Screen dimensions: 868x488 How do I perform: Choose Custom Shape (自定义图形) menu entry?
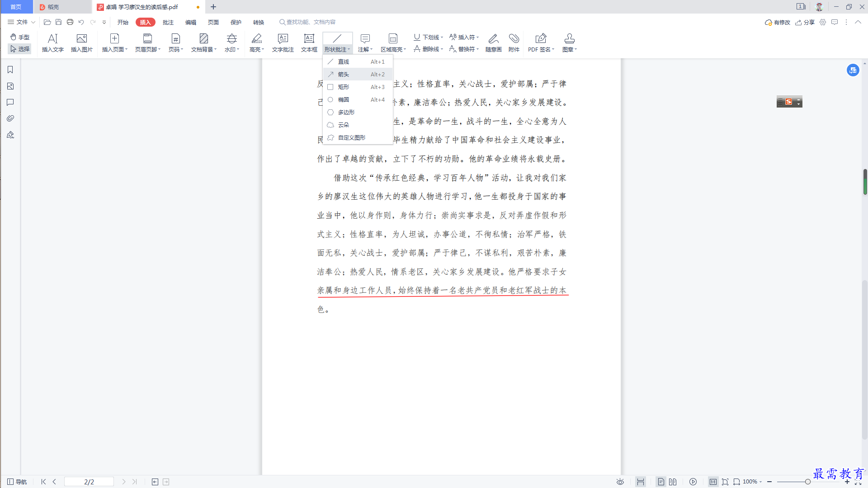pyautogui.click(x=358, y=137)
